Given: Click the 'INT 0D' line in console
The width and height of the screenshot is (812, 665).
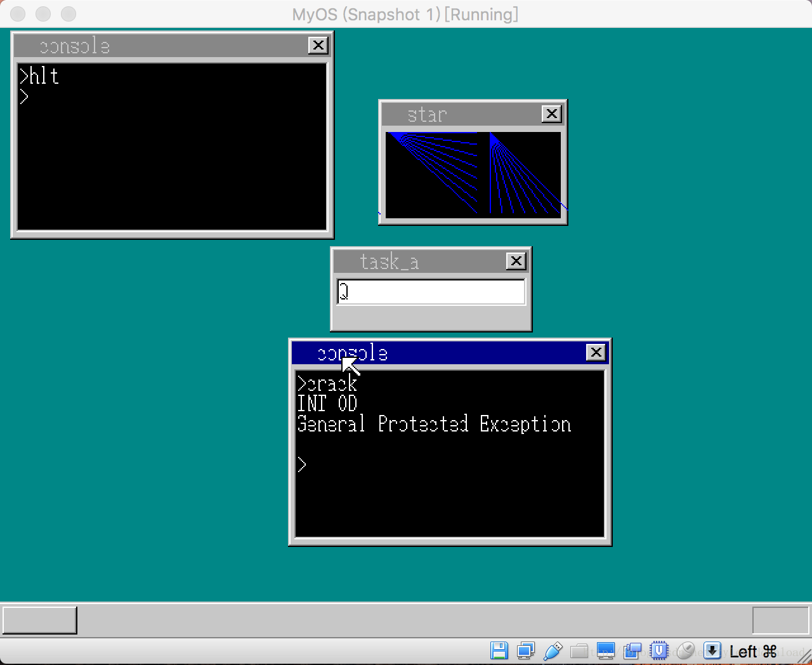Looking at the screenshot, I should [x=327, y=404].
